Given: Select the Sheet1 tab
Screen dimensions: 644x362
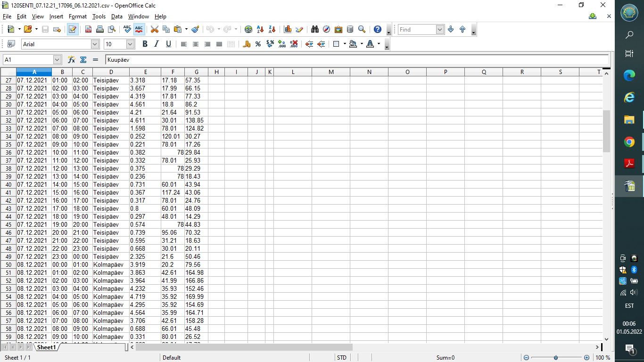Looking at the screenshot, I should pos(47,347).
